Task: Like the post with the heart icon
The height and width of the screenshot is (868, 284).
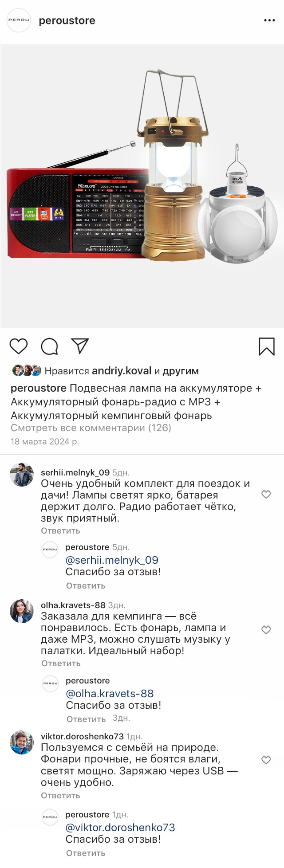Action: (19, 346)
